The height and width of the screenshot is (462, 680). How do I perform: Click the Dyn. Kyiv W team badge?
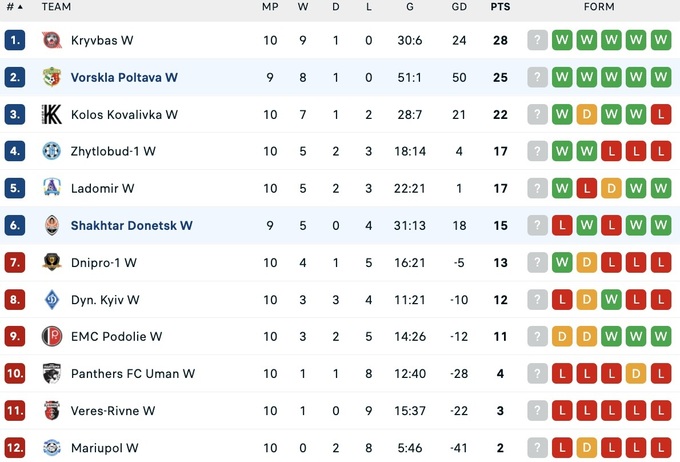pos(52,300)
